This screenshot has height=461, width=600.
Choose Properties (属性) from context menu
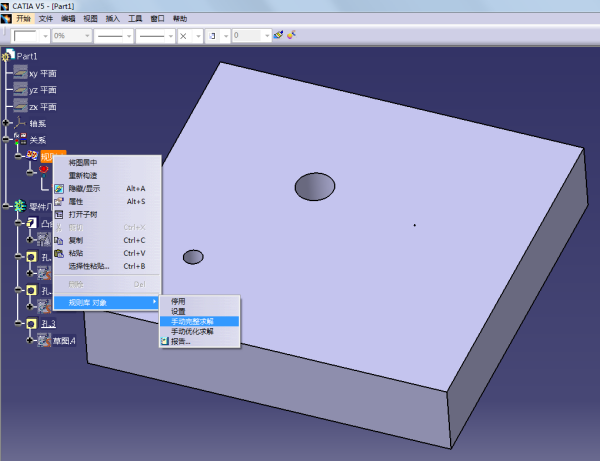pos(75,201)
